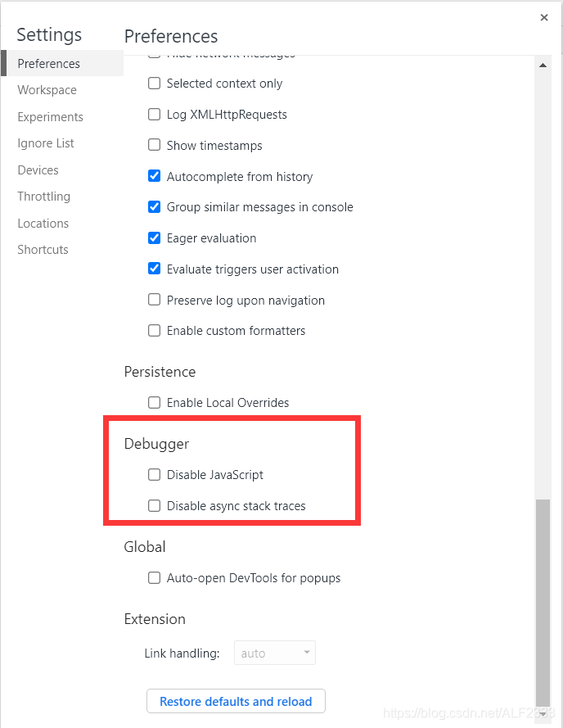Check Disable JavaScript in Debugger section
The height and width of the screenshot is (728, 563).
[x=154, y=474]
